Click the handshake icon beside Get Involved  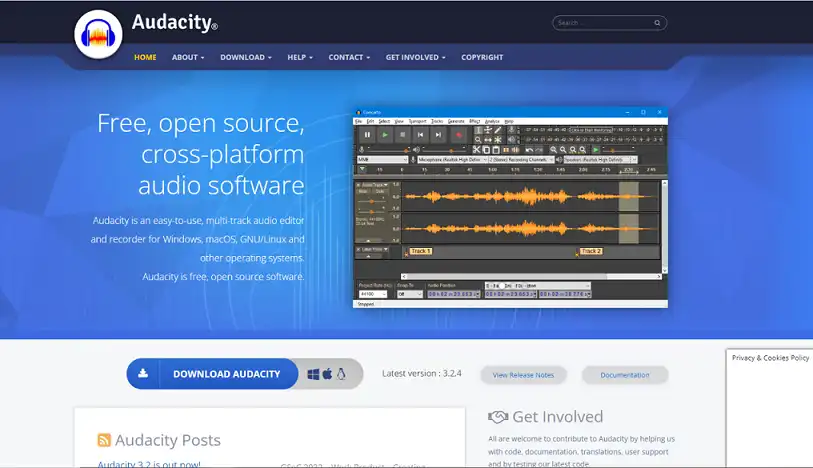tap(498, 417)
